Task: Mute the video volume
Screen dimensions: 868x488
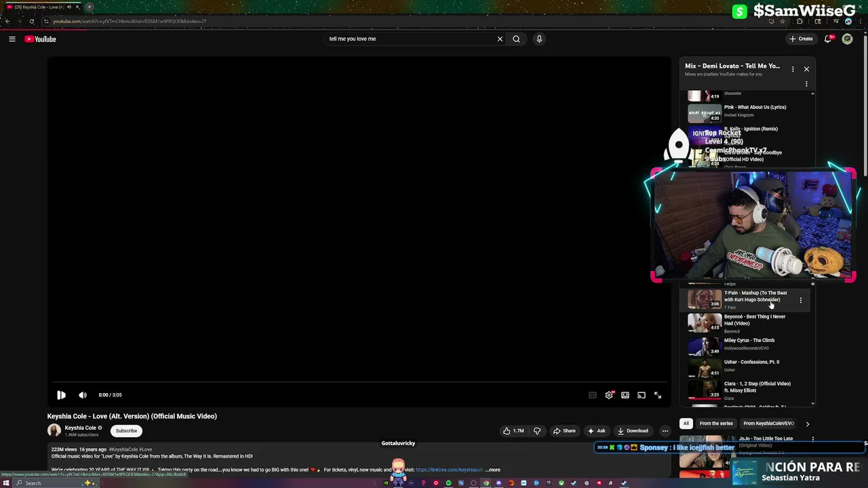Action: [83, 395]
